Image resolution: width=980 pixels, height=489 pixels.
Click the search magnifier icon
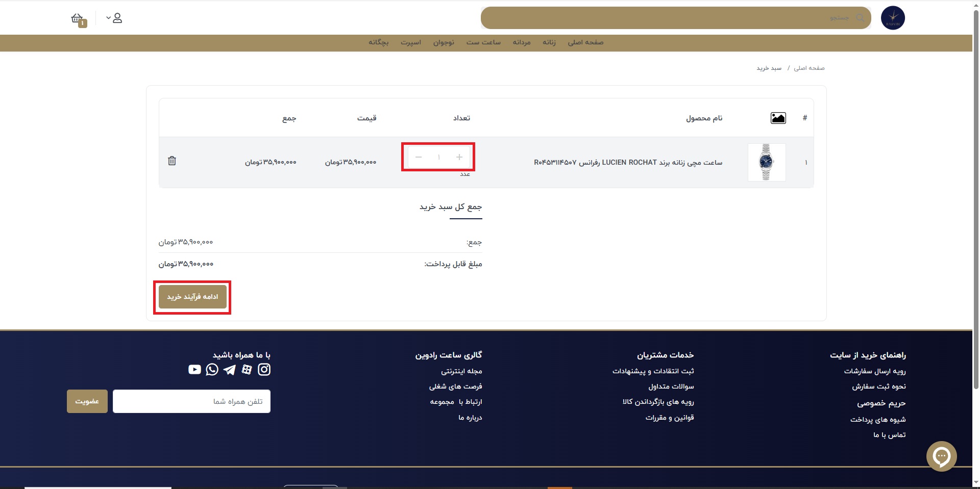pos(860,18)
